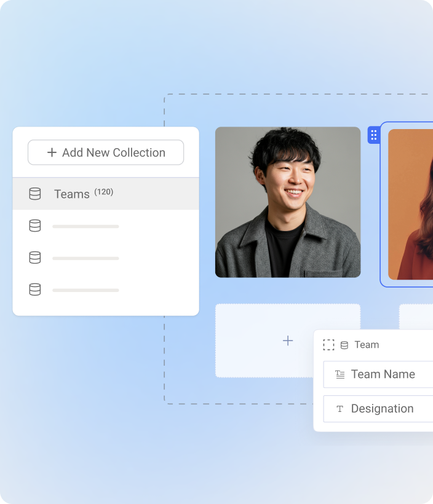Image resolution: width=433 pixels, height=504 pixels.
Task: Click the rich text icon in Team Name
Action: pos(340,374)
